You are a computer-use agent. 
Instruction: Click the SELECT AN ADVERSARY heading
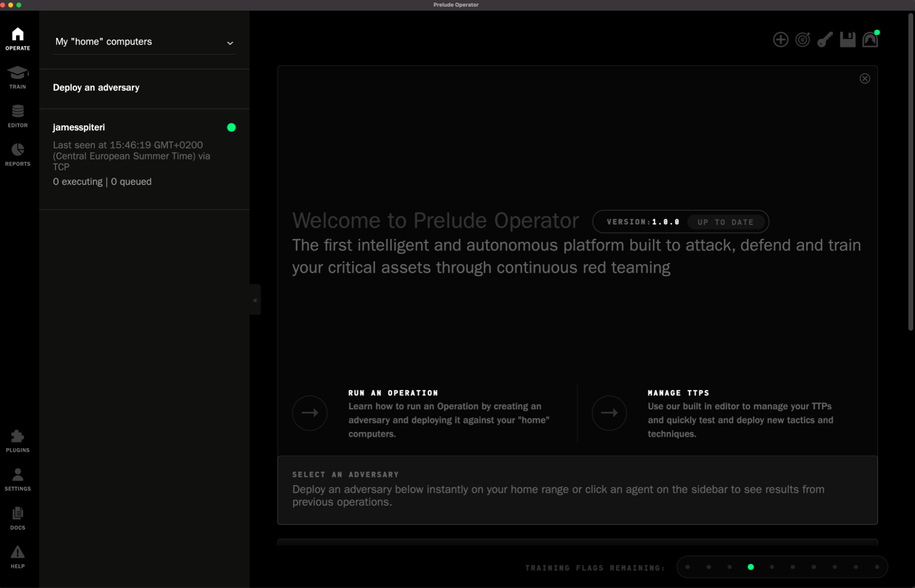pyautogui.click(x=346, y=475)
